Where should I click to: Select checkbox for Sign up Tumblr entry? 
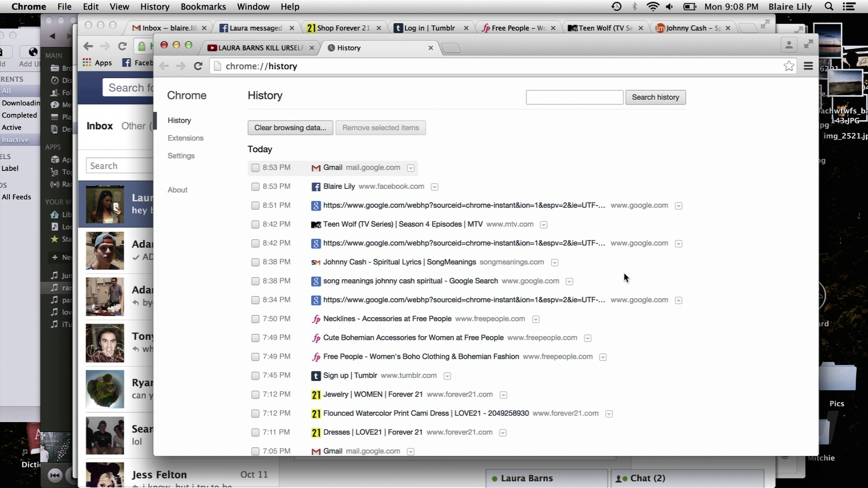(255, 375)
